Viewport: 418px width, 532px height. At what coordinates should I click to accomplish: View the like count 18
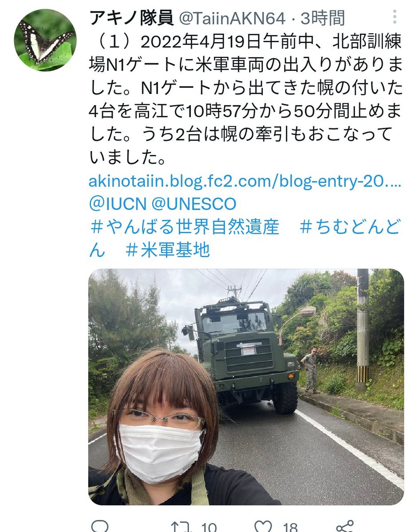tap(290, 528)
